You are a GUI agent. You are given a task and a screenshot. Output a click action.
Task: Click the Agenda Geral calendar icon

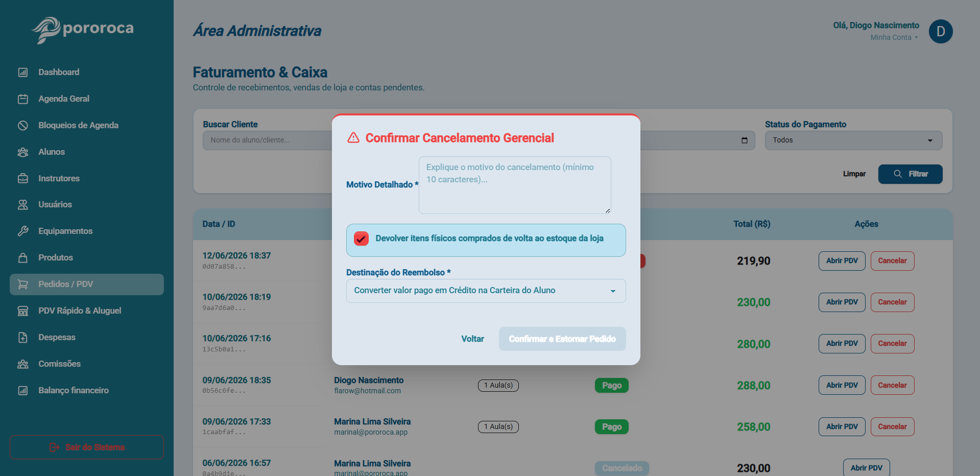(23, 99)
